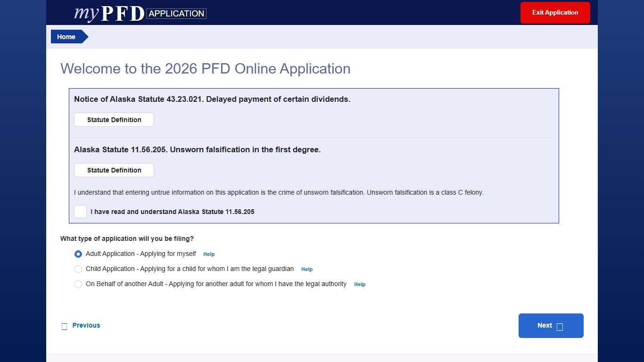Click the Previous navigation link
The height and width of the screenshot is (362, 644).
(x=86, y=325)
